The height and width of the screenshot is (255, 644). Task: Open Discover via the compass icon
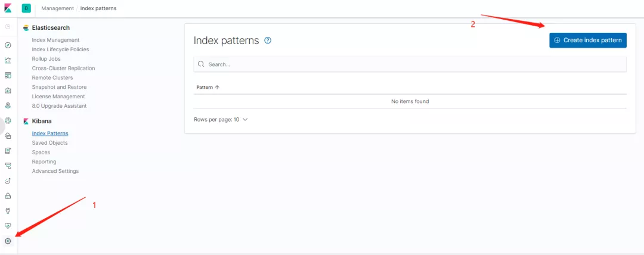pyautogui.click(x=8, y=45)
